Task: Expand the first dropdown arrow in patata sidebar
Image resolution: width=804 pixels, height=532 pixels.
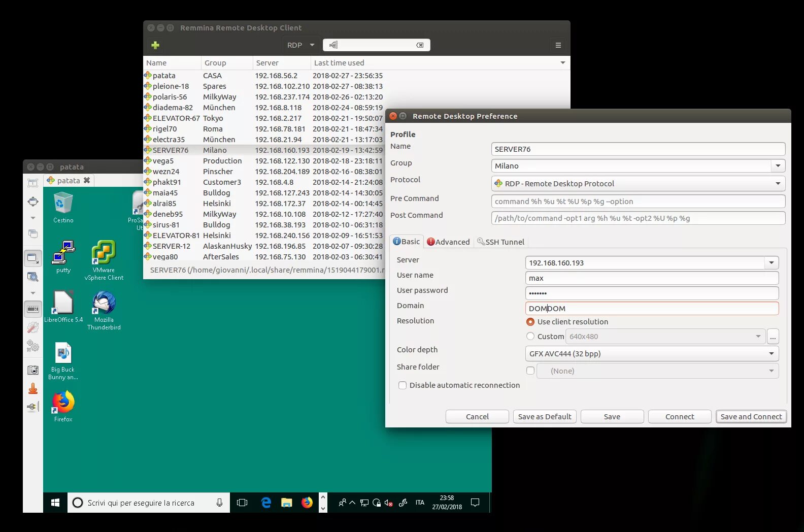Action: click(33, 218)
